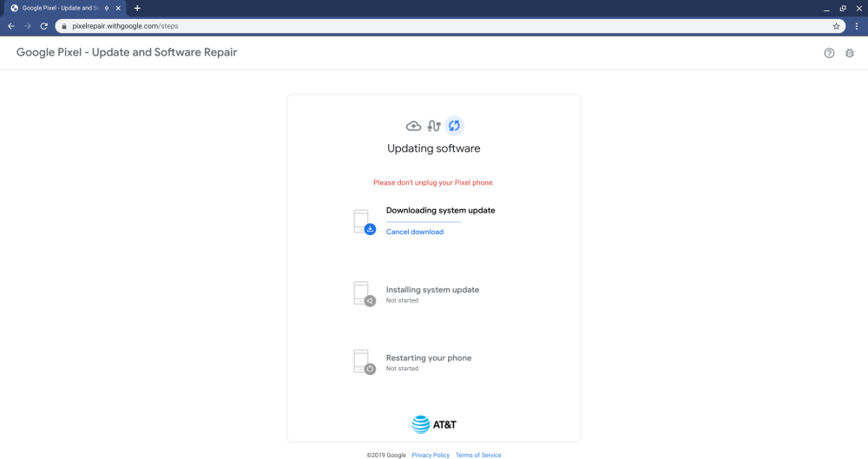The height and width of the screenshot is (459, 868).
Task: Click the Installing system update phone icon
Action: (x=364, y=293)
